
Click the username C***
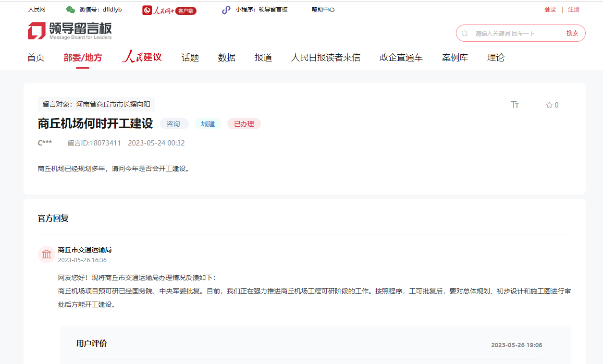[x=45, y=143]
